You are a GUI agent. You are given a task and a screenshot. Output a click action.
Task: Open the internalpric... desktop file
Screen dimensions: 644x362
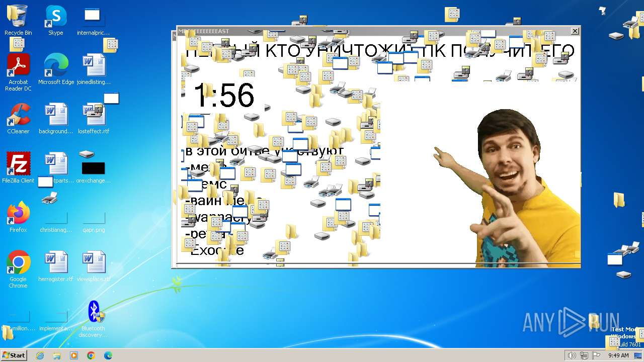93,20
